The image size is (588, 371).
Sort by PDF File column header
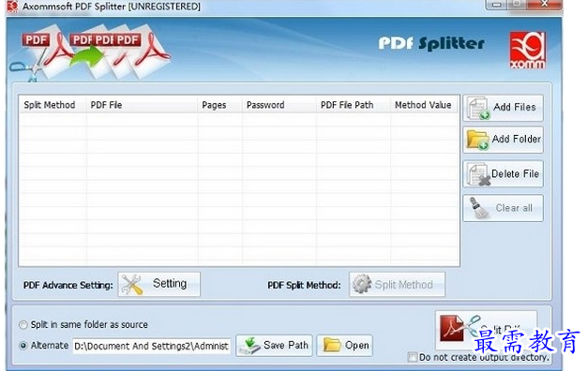[x=143, y=105]
